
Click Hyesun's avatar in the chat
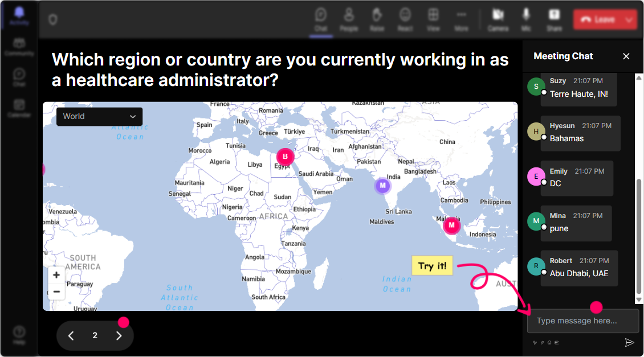[x=536, y=132]
